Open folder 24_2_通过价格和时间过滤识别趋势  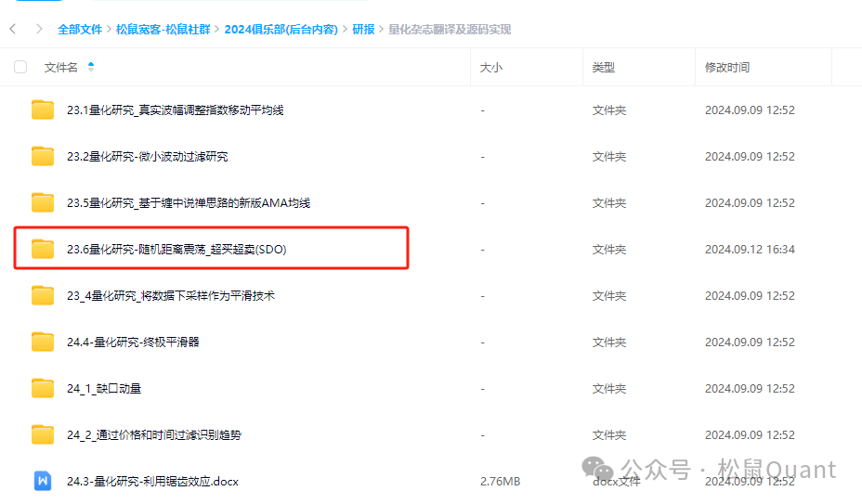153,434
